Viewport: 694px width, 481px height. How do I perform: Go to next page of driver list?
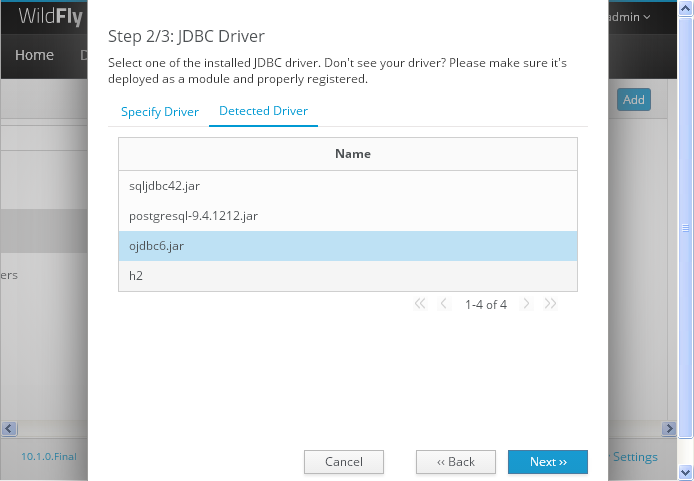click(526, 304)
